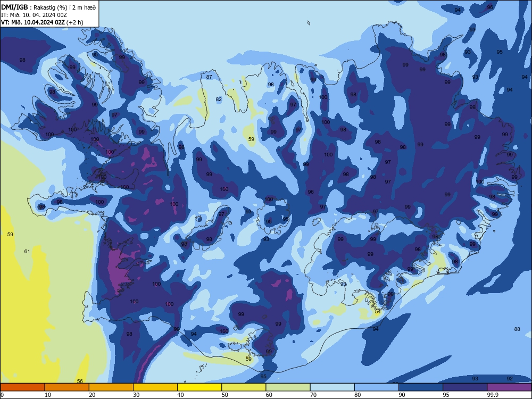Click the 'VT: Mið. 10.04.2024 02Z (+2 h)' line
The height and width of the screenshot is (399, 532).
point(42,22)
